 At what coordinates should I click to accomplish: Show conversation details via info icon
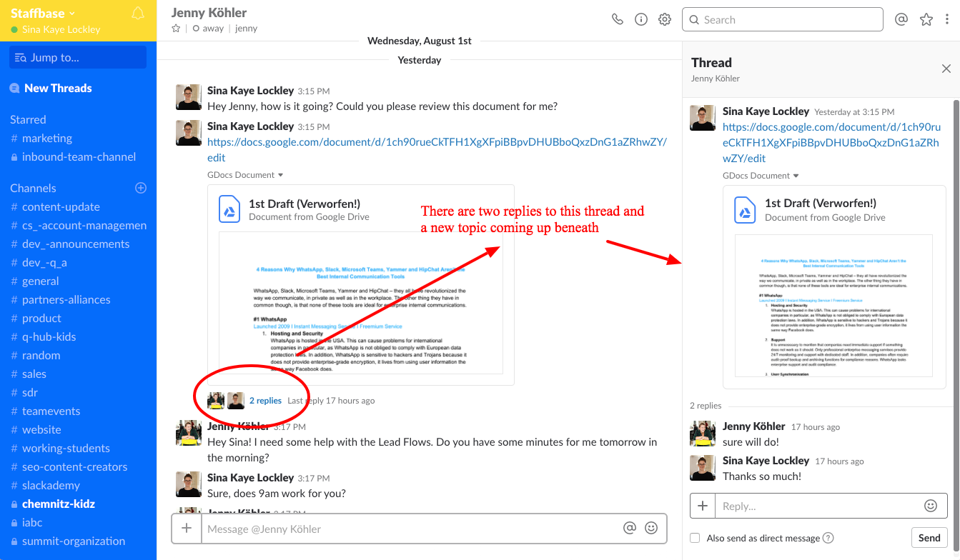click(640, 19)
